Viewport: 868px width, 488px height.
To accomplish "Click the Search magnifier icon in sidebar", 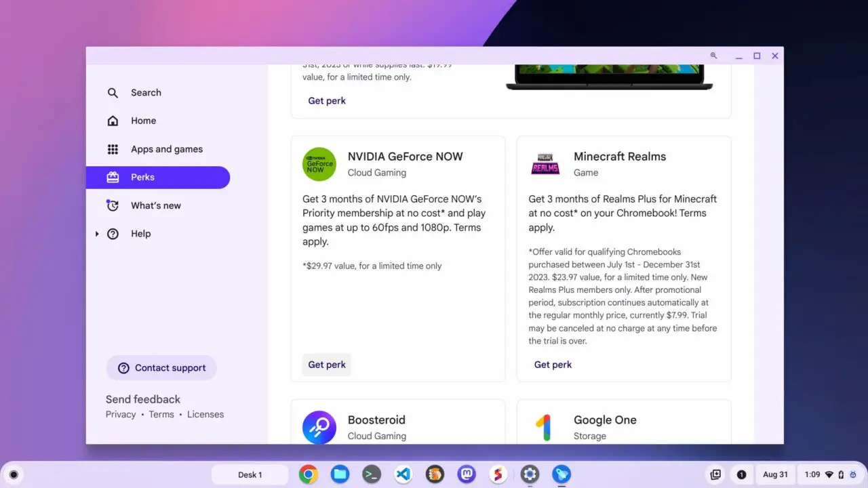I will click(113, 93).
